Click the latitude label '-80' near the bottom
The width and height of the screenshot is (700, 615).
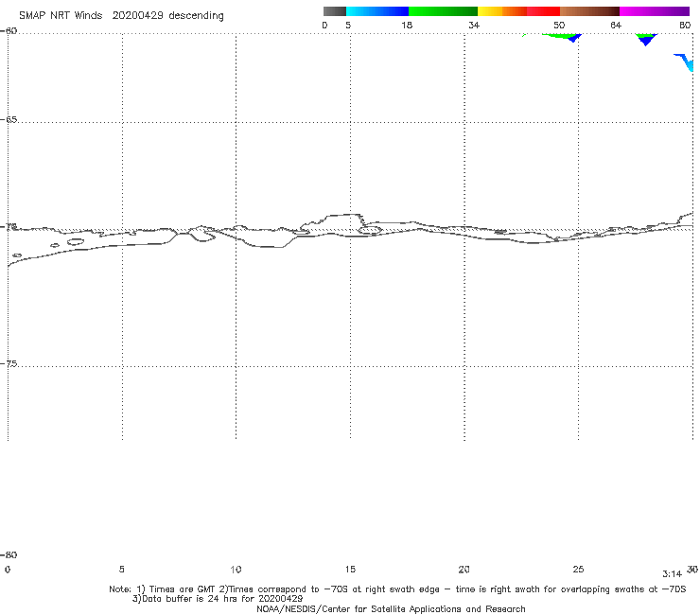pyautogui.click(x=9, y=555)
